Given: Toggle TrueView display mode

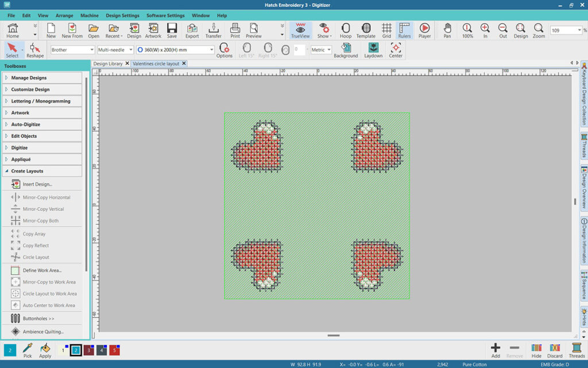Looking at the screenshot, I should tap(300, 30).
